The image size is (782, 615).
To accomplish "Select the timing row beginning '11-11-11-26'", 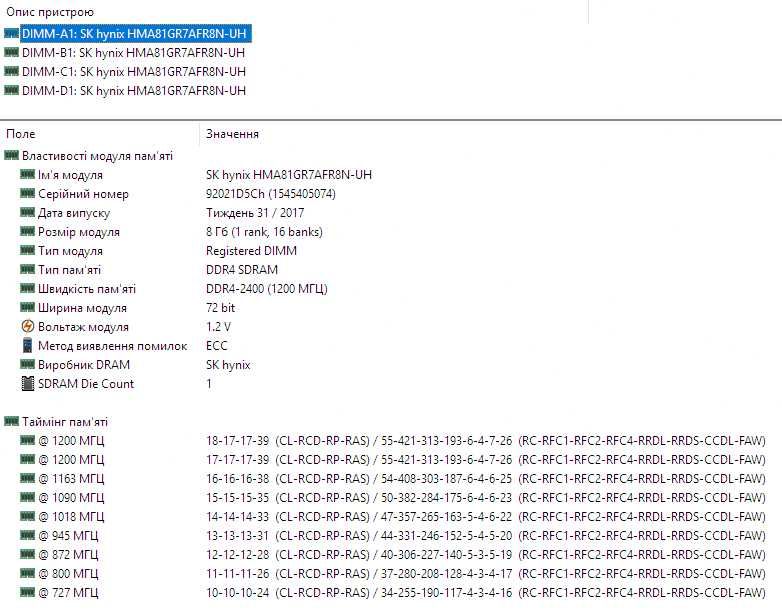I will (x=486, y=574).
